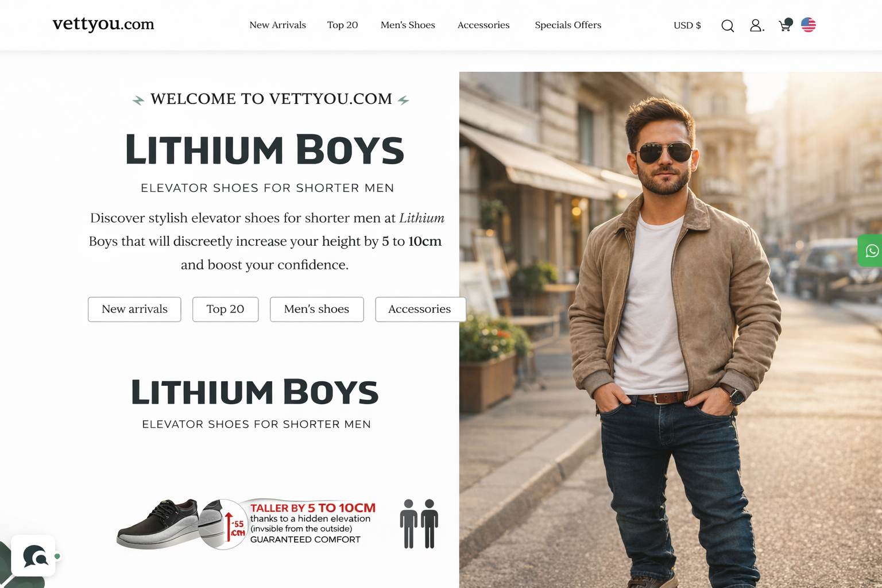Click the black elevator shoe image
Viewport: 882px width, 588px height.
click(158, 524)
